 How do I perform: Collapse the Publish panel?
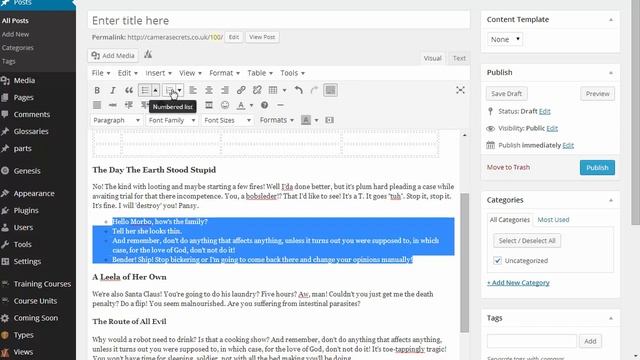tap(611, 73)
